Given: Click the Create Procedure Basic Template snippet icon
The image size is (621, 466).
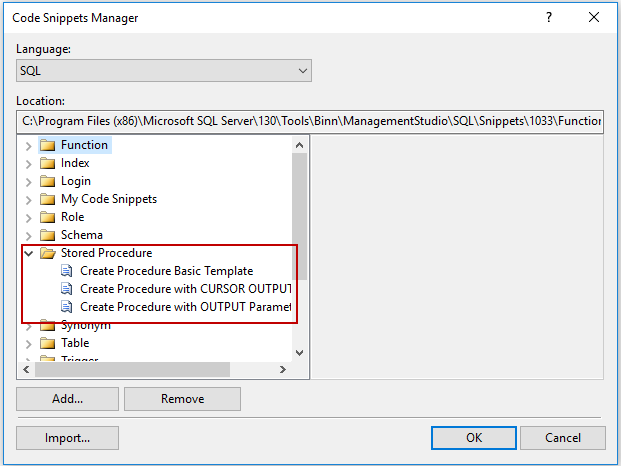Looking at the screenshot, I should 67,271.
